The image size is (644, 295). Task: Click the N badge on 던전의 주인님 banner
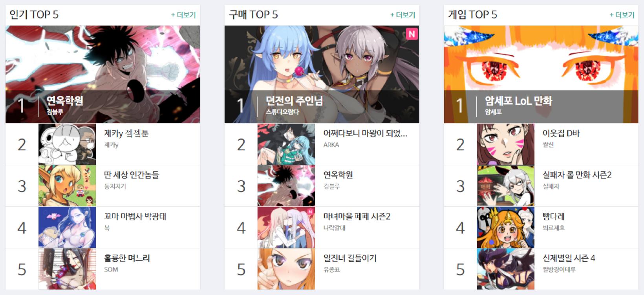pos(412,34)
